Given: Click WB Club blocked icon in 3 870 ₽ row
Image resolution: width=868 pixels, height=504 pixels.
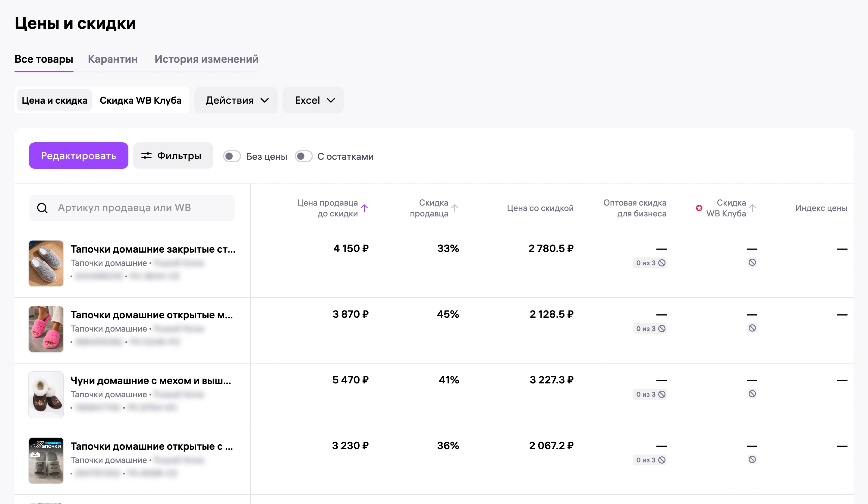Looking at the screenshot, I should pyautogui.click(x=752, y=328).
